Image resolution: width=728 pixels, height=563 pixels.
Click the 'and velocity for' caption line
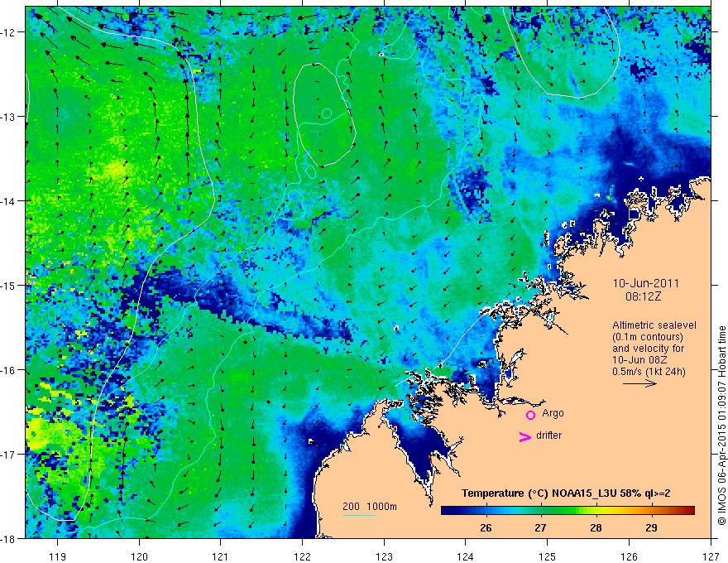click(x=648, y=349)
